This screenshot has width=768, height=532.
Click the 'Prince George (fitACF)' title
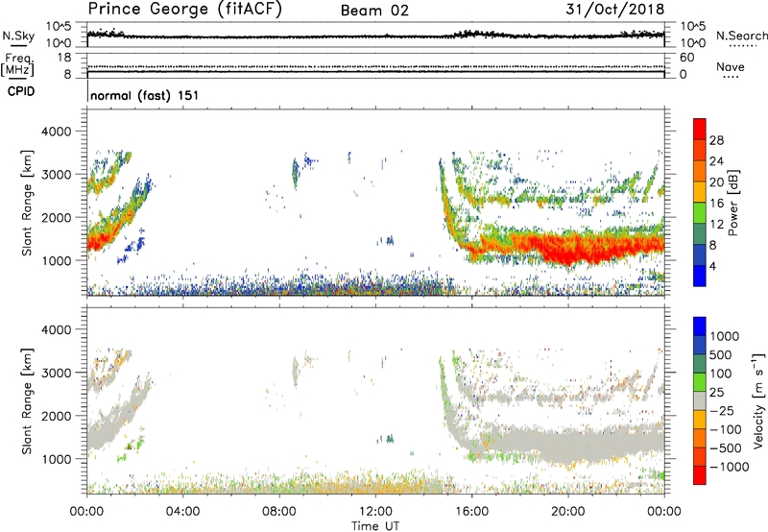point(185,10)
